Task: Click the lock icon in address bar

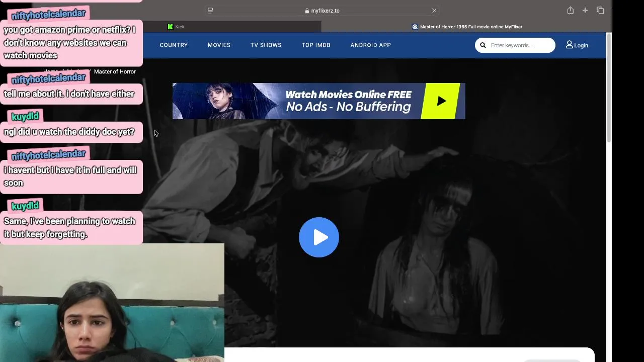Action: (x=307, y=11)
